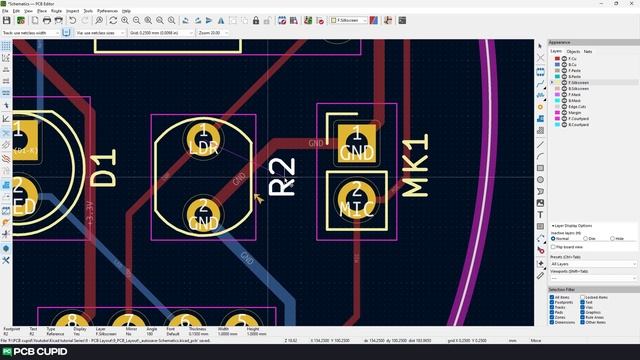
Task: Click the B.Cu blue color swatch
Action: tap(557, 64)
